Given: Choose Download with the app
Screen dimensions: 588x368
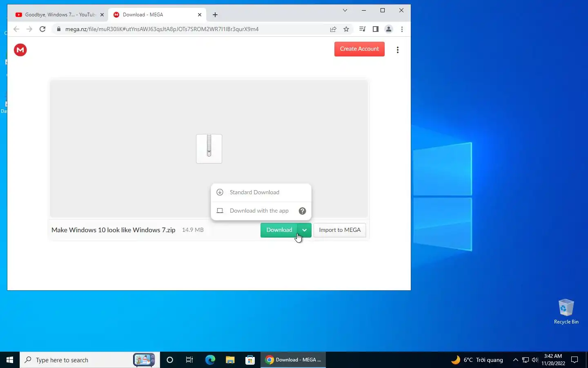Looking at the screenshot, I should (x=254, y=211).
